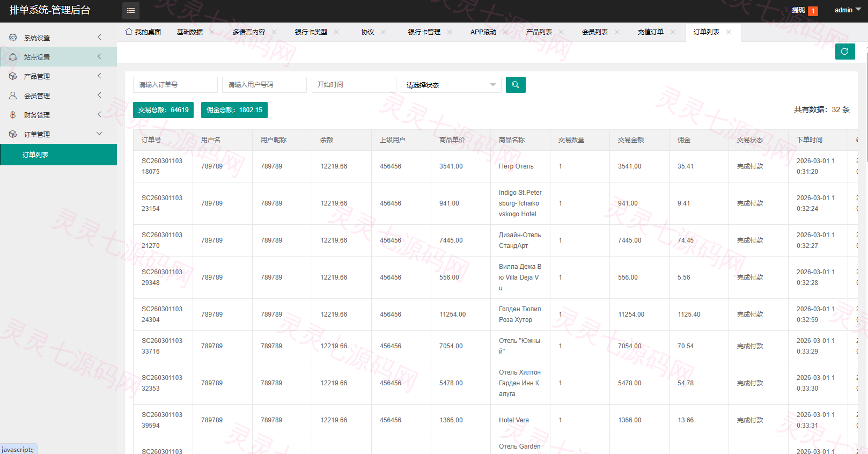868x454 pixels.
Task: Expand the 产品管理 menu chevron
Action: pyautogui.click(x=99, y=76)
